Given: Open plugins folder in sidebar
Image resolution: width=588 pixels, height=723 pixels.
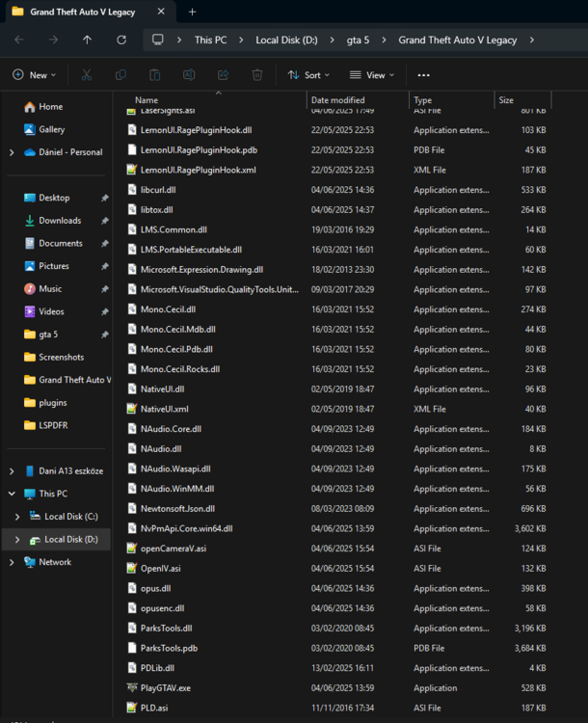Looking at the screenshot, I should pyautogui.click(x=45, y=403).
